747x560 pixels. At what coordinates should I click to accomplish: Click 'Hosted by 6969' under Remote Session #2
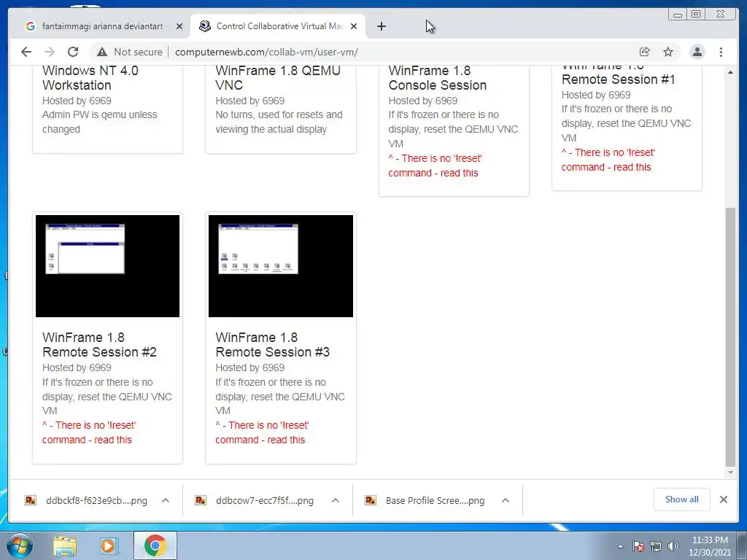click(77, 367)
